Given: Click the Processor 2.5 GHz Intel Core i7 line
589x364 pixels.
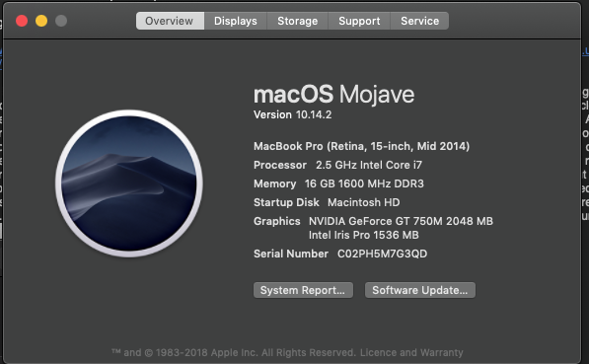Looking at the screenshot, I should pyautogui.click(x=337, y=165).
